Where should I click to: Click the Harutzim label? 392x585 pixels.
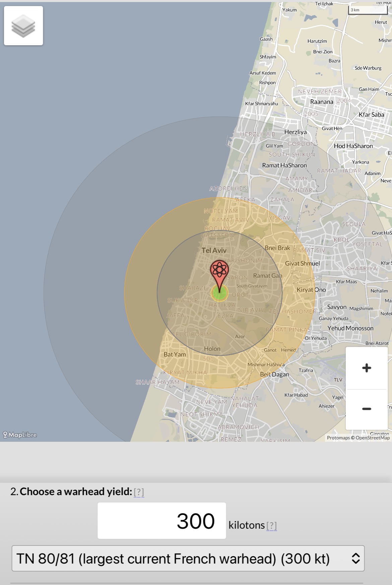[x=317, y=41]
